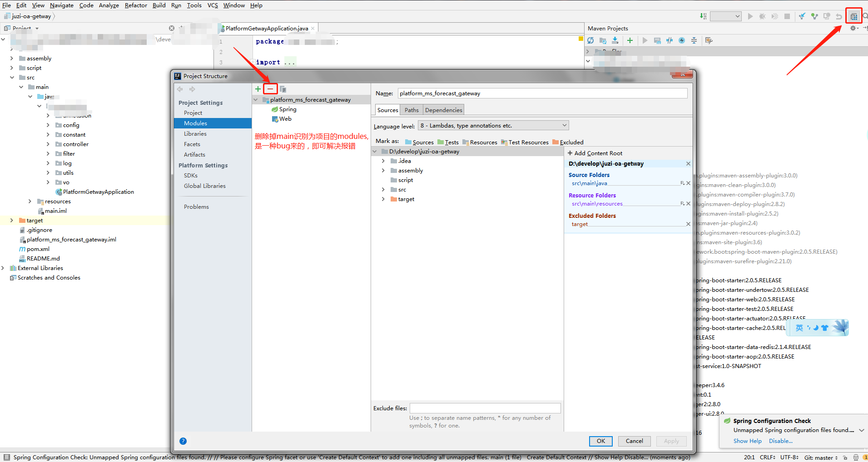Click the Stop square button in toolbar
The height and width of the screenshot is (462, 868).
pos(787,16)
